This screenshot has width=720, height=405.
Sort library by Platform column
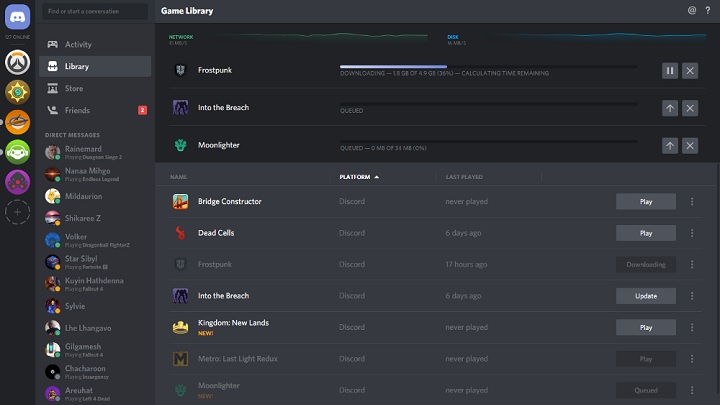point(359,177)
